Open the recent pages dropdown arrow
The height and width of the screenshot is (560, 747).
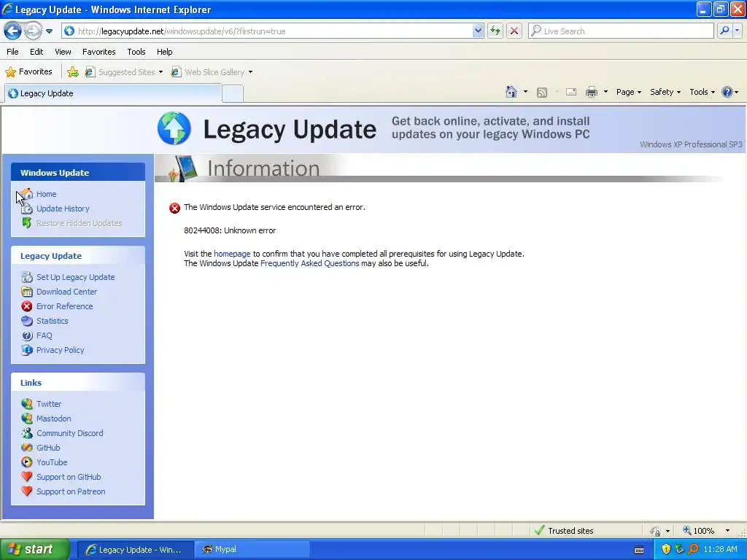tap(49, 31)
